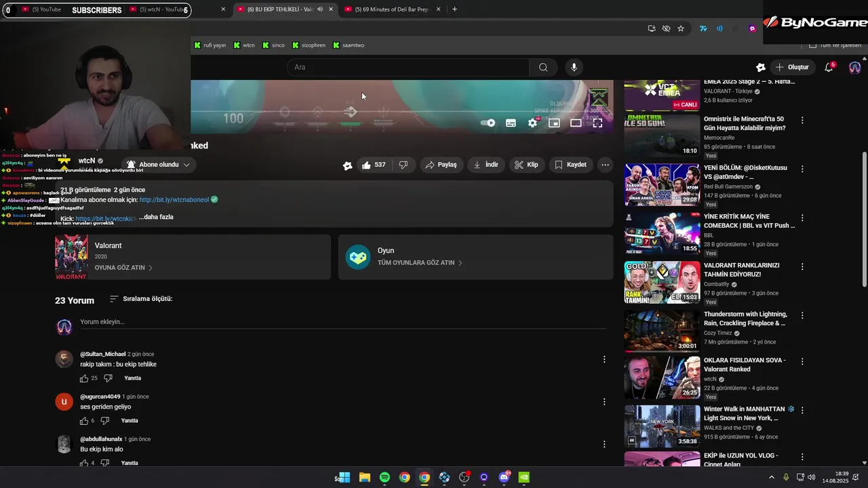
Task: Open the bit.ly/wtcnaboneol link
Action: 174,200
